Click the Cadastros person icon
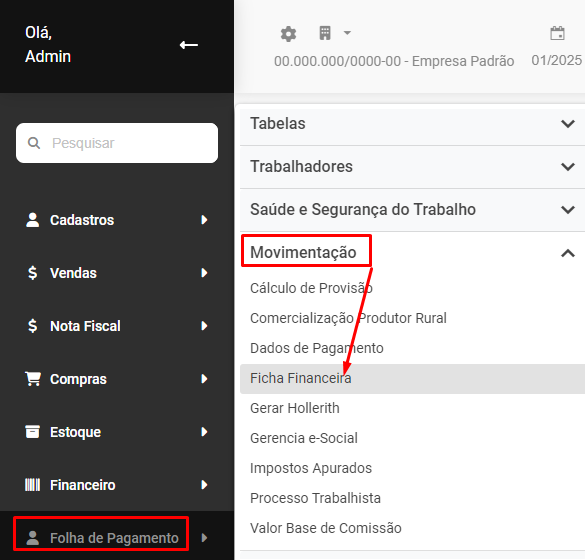The image size is (585, 560). 32,220
